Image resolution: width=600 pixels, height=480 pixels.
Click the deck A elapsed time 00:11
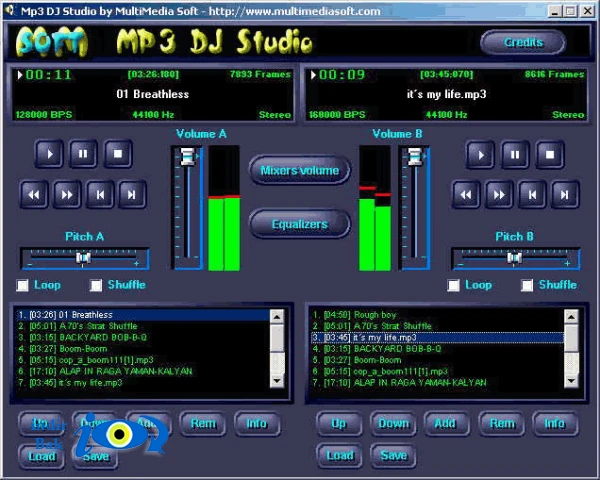coord(49,75)
